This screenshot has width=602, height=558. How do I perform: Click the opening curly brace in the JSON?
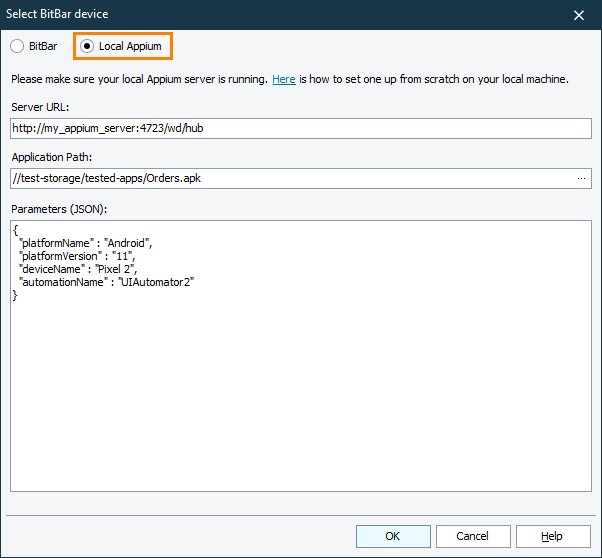[16, 230]
